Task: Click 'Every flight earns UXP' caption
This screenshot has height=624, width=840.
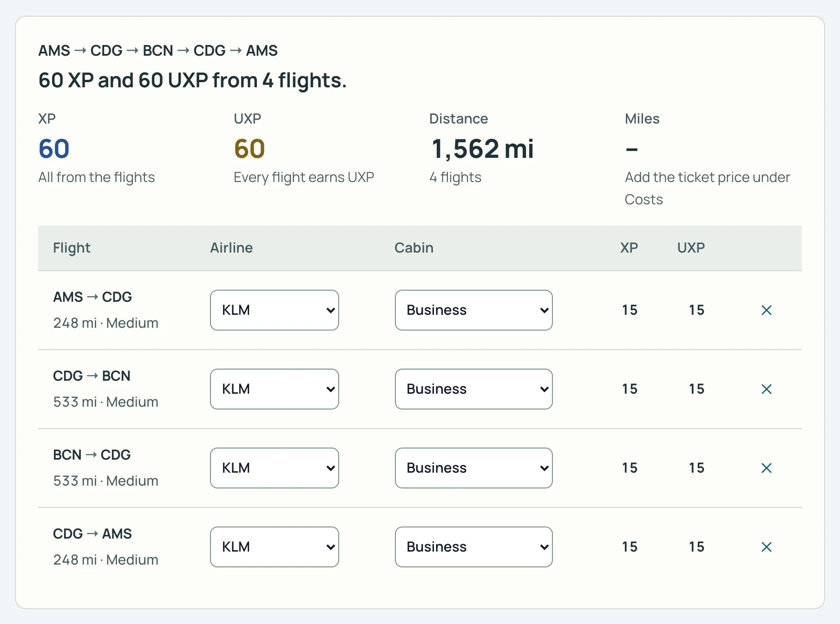Action: (304, 177)
